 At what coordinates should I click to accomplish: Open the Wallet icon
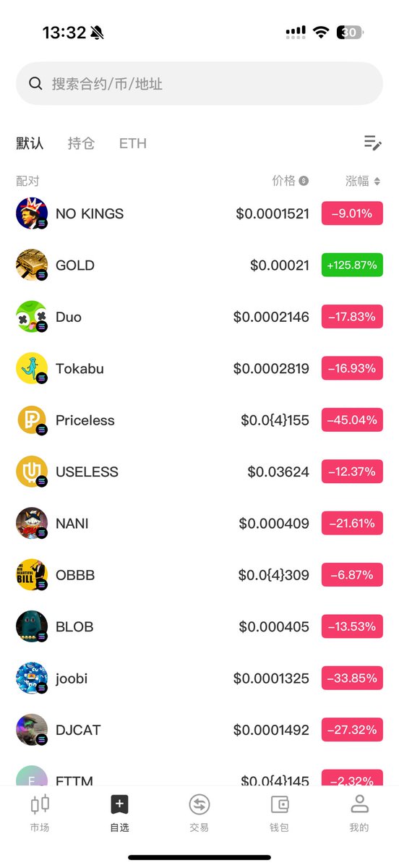point(279,804)
